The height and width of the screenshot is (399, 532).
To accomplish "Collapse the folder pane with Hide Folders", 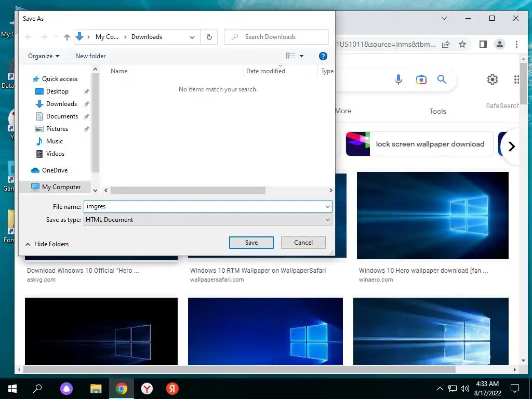I will (x=47, y=244).
